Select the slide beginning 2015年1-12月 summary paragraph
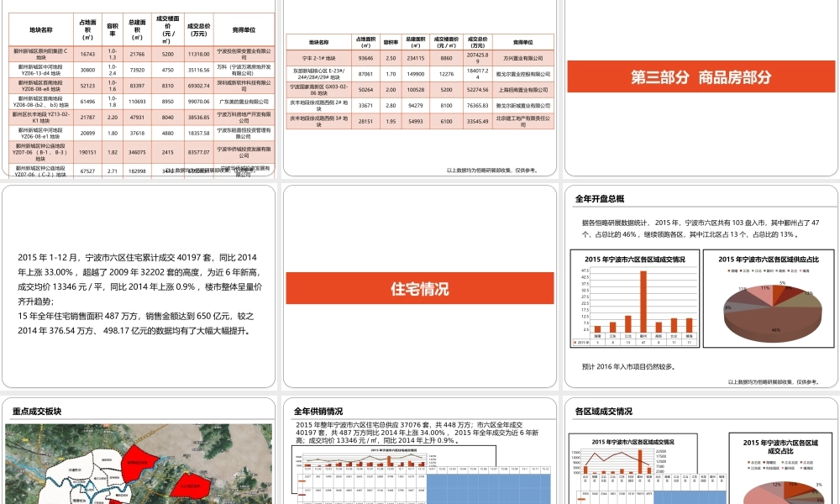Image resolution: width=840 pixels, height=504 pixels. tap(139, 286)
